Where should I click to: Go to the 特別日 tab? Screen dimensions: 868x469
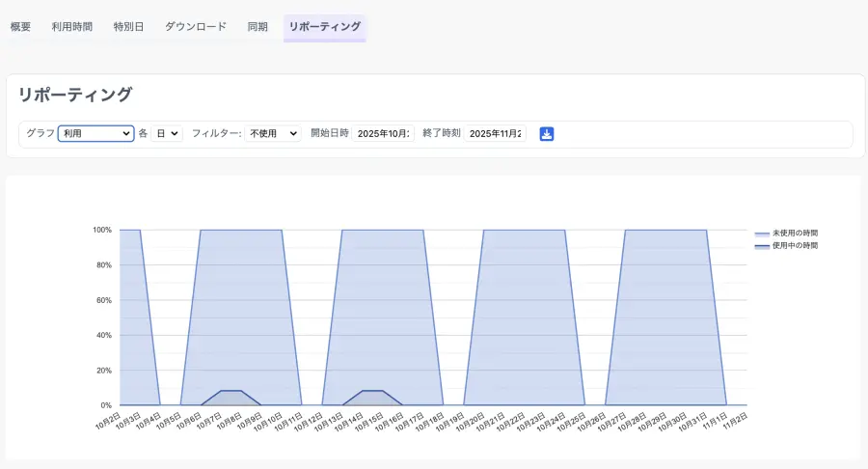click(x=128, y=27)
